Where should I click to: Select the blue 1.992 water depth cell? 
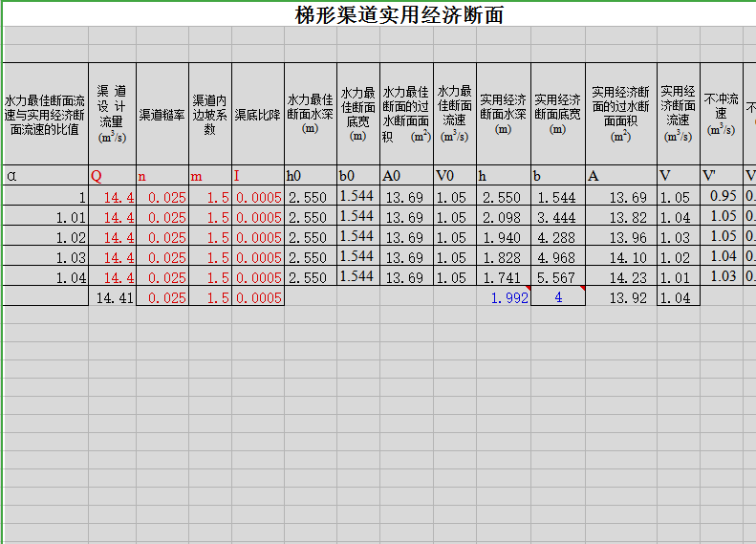tap(504, 297)
